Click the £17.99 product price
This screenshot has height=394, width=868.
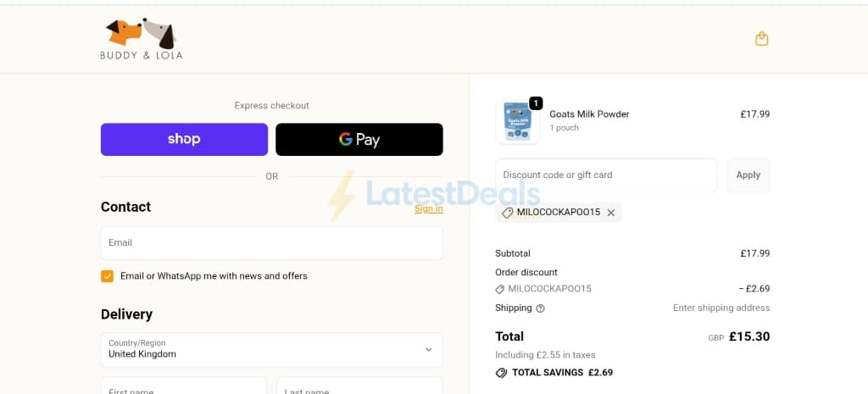click(755, 114)
